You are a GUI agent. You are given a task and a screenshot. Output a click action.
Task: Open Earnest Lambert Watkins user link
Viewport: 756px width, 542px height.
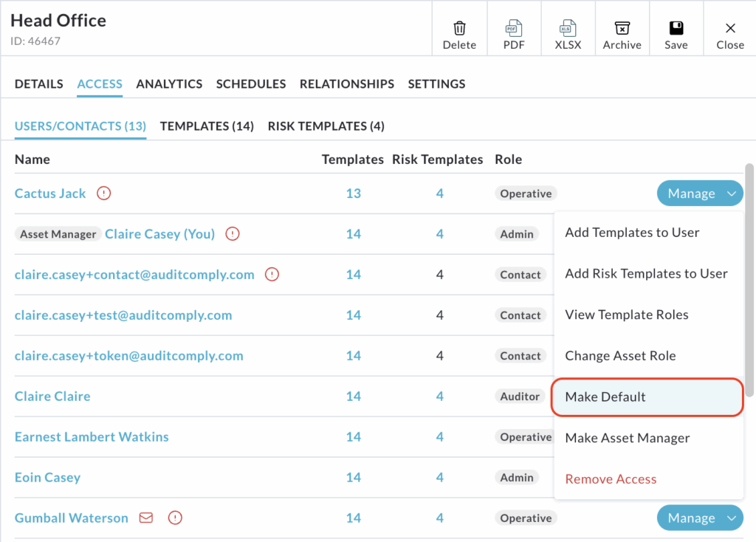click(x=92, y=437)
